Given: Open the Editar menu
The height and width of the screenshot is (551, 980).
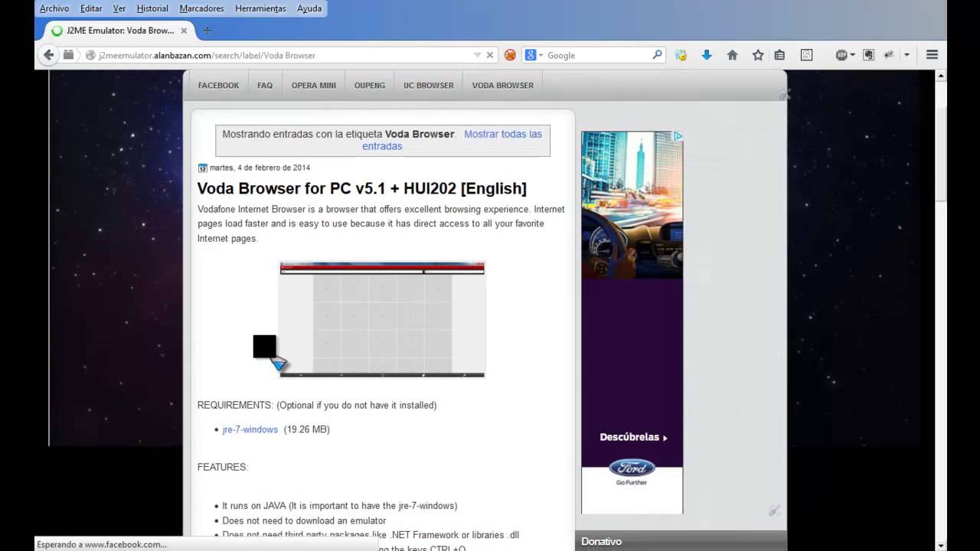Looking at the screenshot, I should pyautogui.click(x=91, y=8).
